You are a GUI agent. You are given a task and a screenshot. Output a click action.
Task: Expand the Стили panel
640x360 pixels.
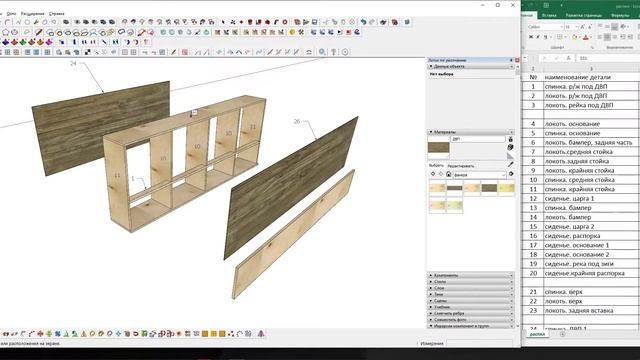471,282
